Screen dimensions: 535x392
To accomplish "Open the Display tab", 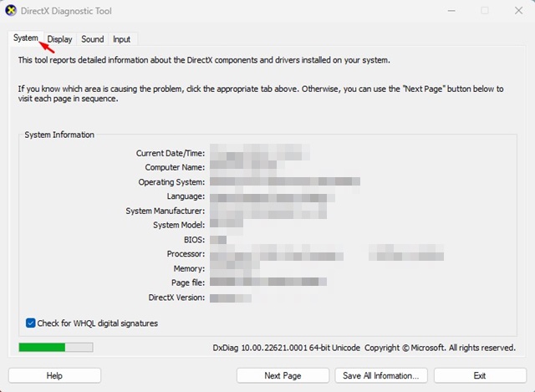I will 59,39.
